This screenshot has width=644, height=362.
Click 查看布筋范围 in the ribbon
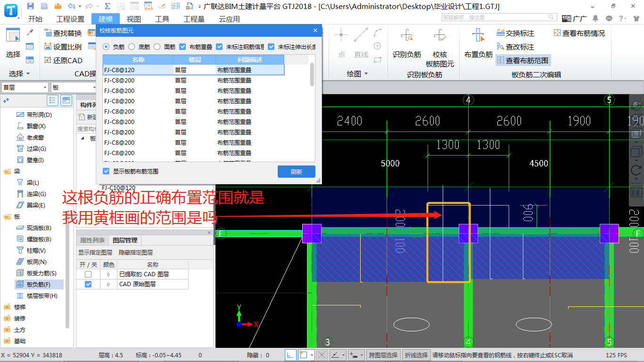[x=523, y=60]
